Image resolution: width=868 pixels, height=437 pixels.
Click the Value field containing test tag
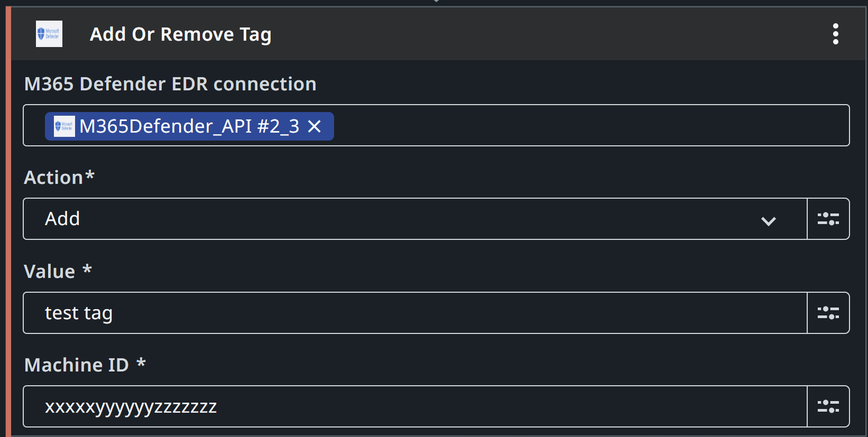coord(415,313)
